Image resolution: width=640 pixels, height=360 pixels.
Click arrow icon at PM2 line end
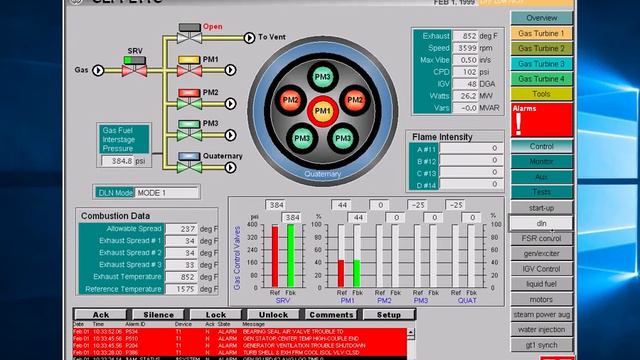click(230, 104)
